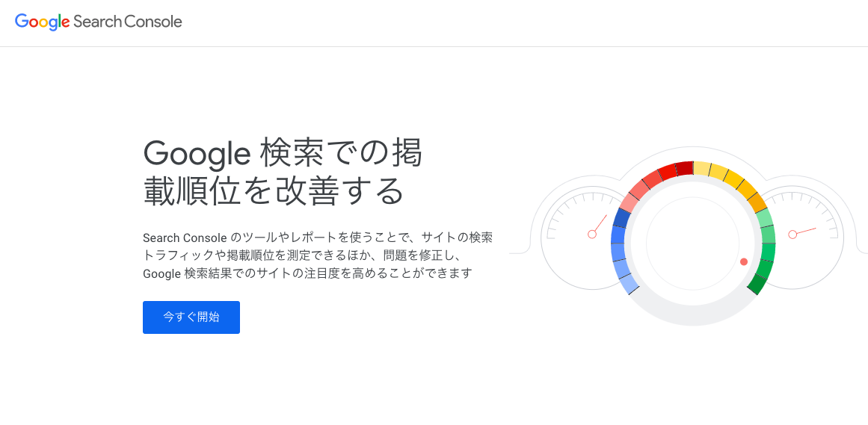Select the orange segment on color ring

pos(758,202)
